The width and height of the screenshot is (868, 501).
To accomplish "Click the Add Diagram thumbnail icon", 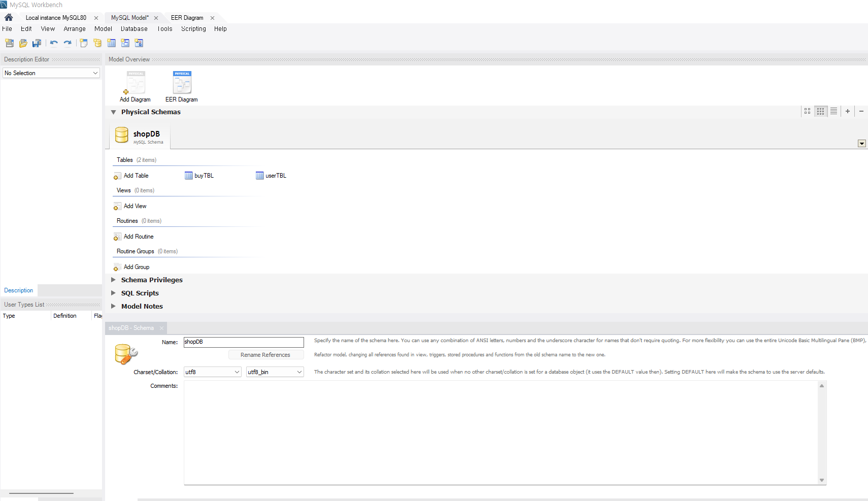I will point(136,83).
